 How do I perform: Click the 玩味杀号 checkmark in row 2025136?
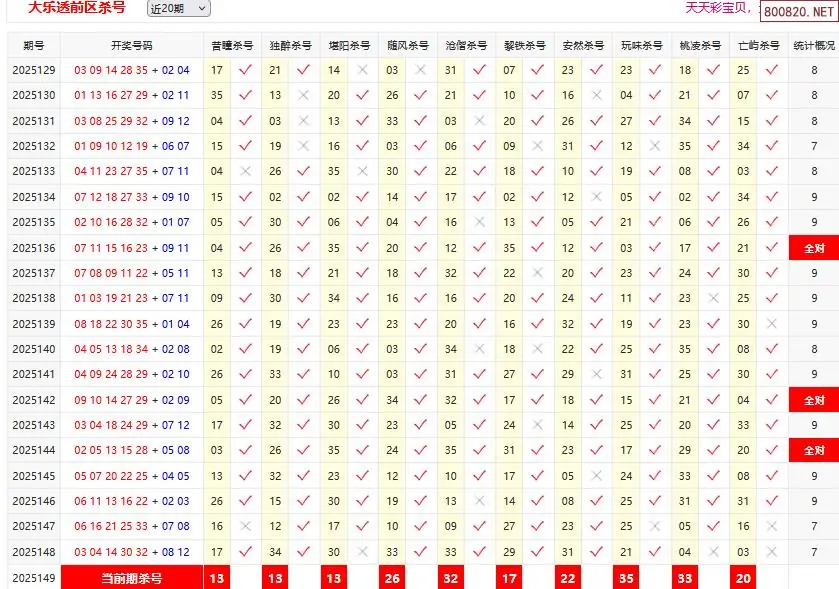tap(655, 248)
